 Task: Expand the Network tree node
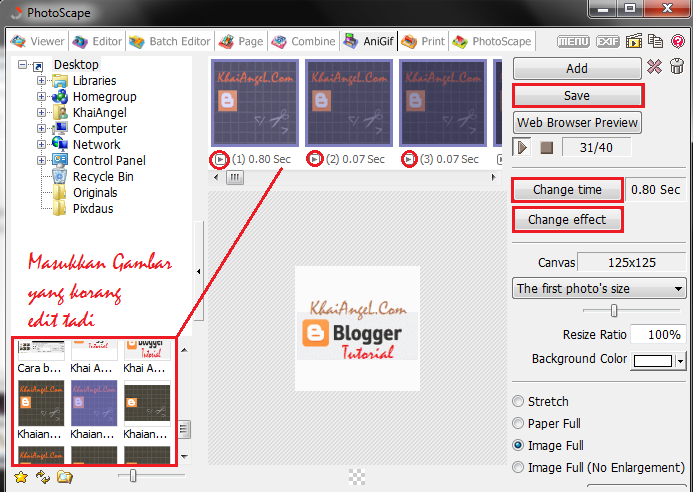(x=41, y=144)
